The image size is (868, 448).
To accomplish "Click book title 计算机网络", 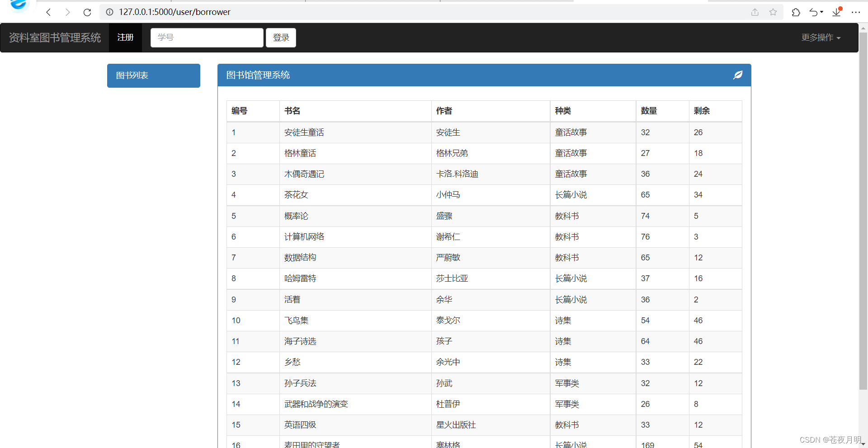I will pos(304,237).
